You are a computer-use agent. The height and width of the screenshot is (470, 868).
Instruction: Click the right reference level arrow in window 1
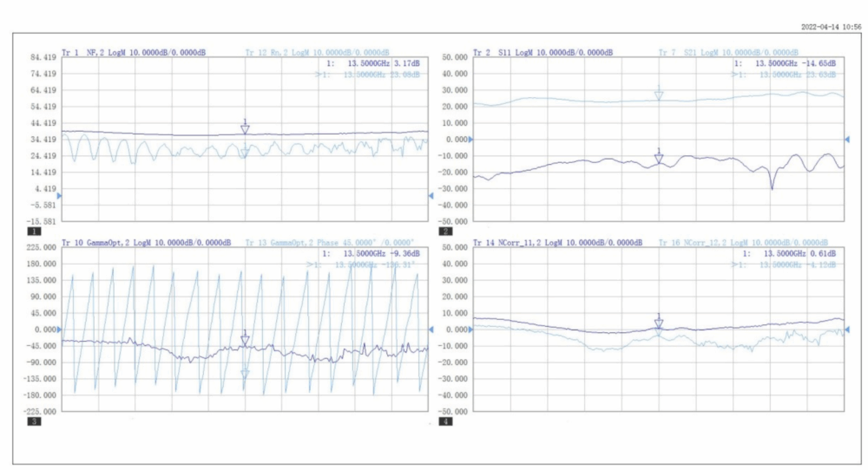(x=431, y=197)
